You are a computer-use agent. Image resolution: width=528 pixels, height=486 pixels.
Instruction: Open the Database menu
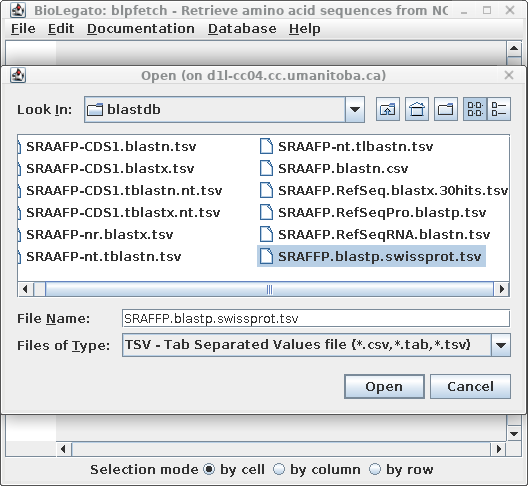click(x=242, y=29)
